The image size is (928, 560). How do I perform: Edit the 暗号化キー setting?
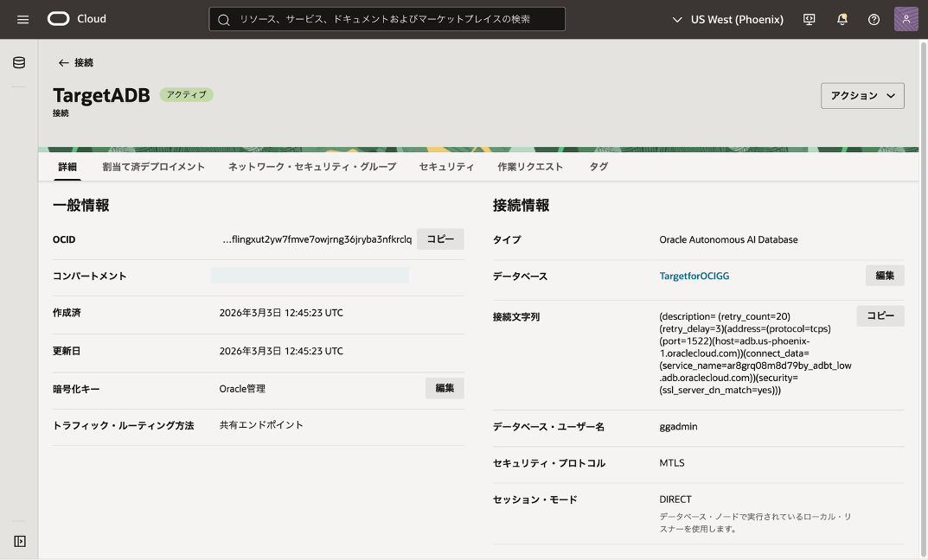[x=445, y=389]
